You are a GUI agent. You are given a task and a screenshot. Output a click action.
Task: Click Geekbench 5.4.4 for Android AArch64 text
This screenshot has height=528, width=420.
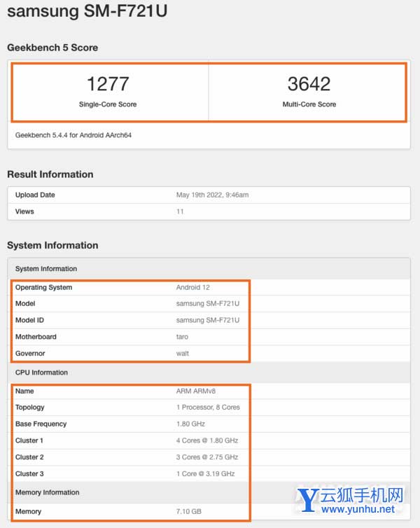pos(73,135)
